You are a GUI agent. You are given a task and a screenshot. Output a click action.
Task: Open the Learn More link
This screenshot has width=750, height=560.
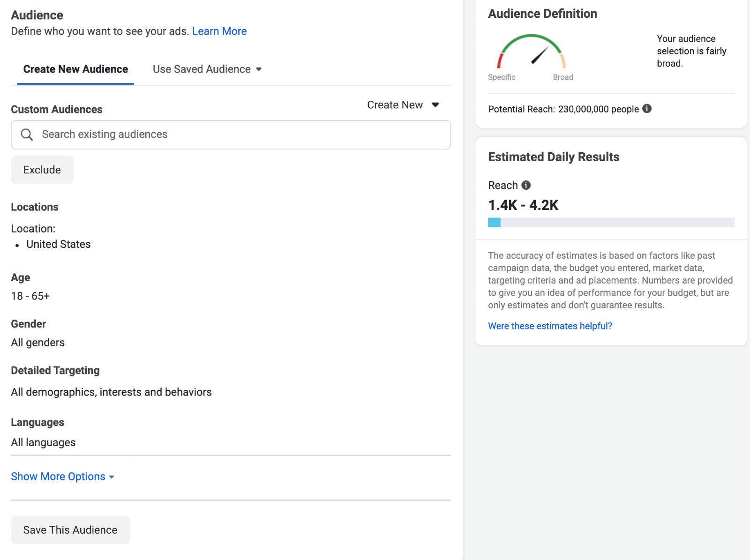click(219, 31)
